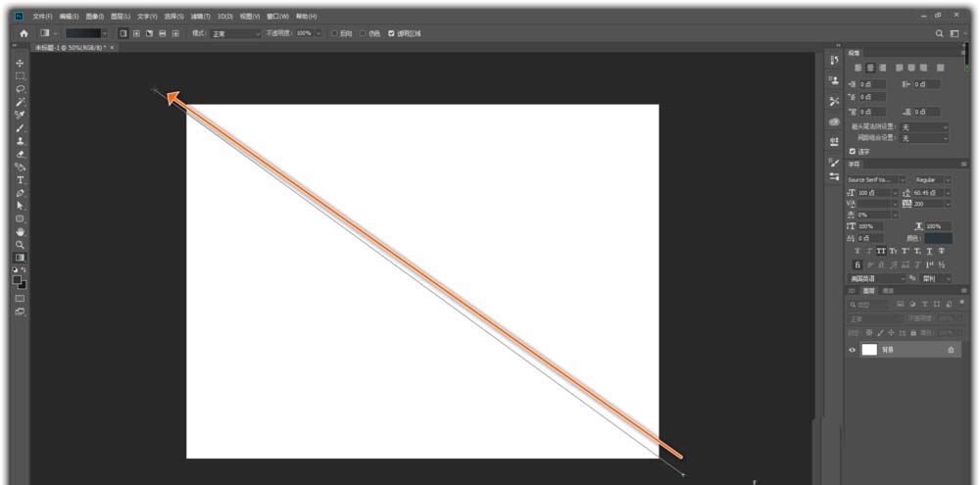
Task: Open the gradient Mode (模式) dropdown
Action: click(x=235, y=33)
